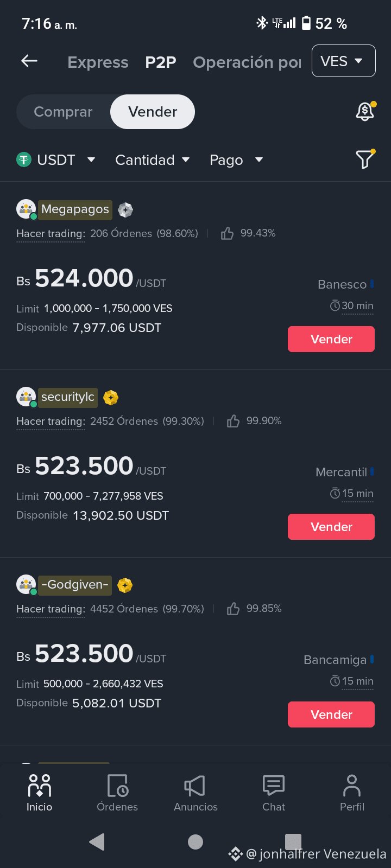Switch toggle to Comprar

click(x=64, y=112)
